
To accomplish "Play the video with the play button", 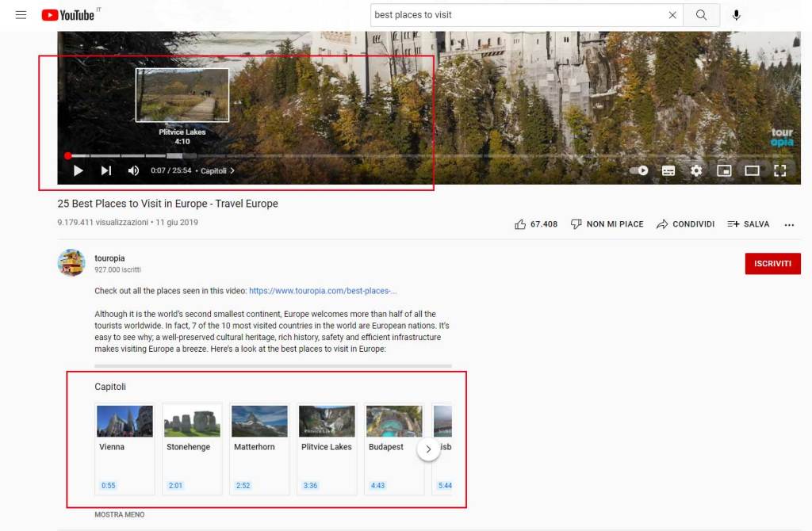I will 79,170.
